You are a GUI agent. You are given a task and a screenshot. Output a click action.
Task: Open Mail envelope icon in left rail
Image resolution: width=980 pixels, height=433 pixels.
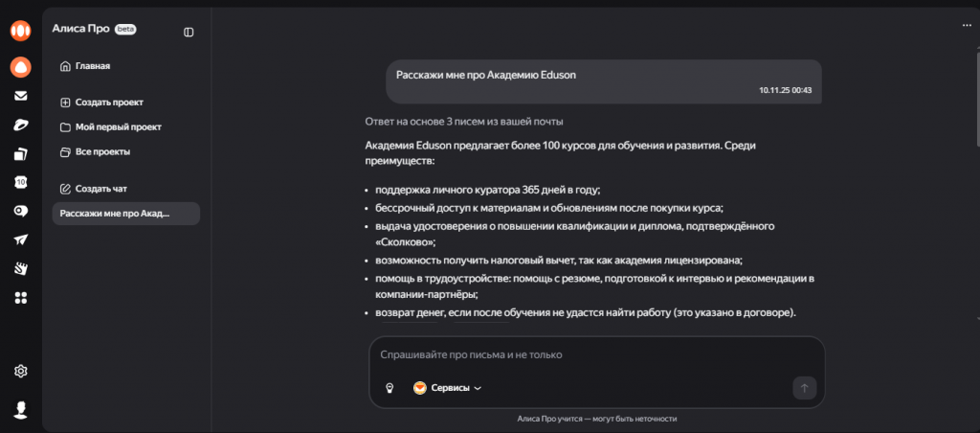20,96
